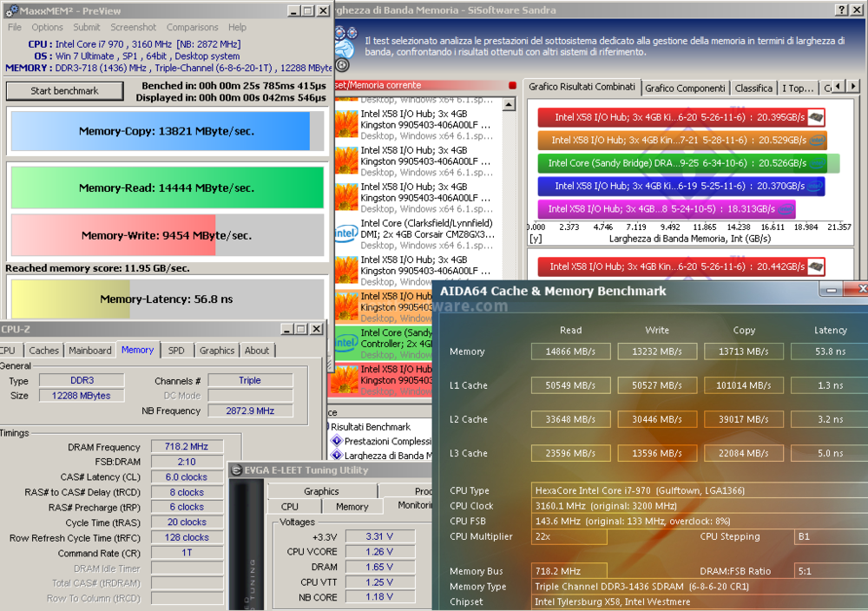Click the Sandra title bar help question-mark button
This screenshot has height=611, width=868.
[x=841, y=10]
